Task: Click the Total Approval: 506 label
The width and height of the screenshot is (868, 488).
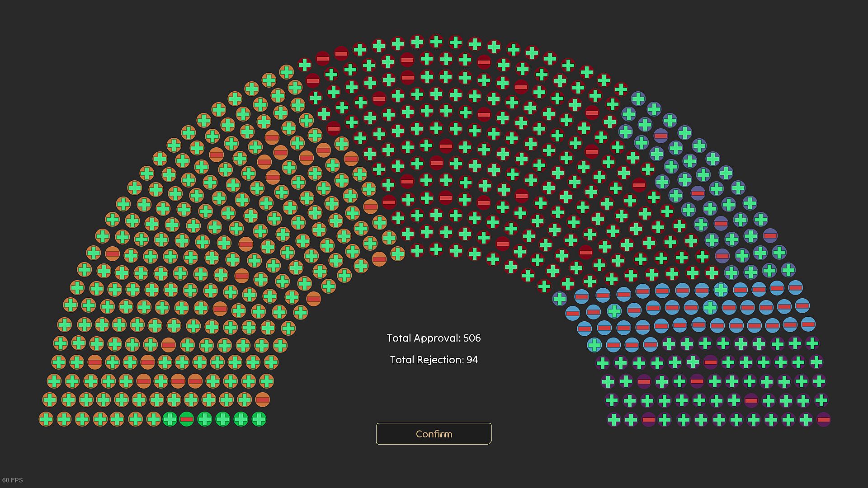Action: coord(434,338)
